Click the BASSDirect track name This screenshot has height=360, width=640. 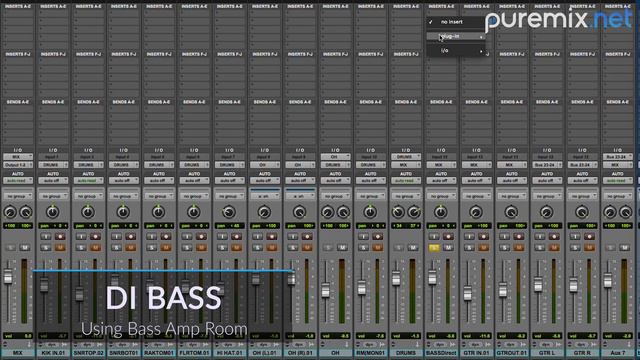(x=441, y=353)
